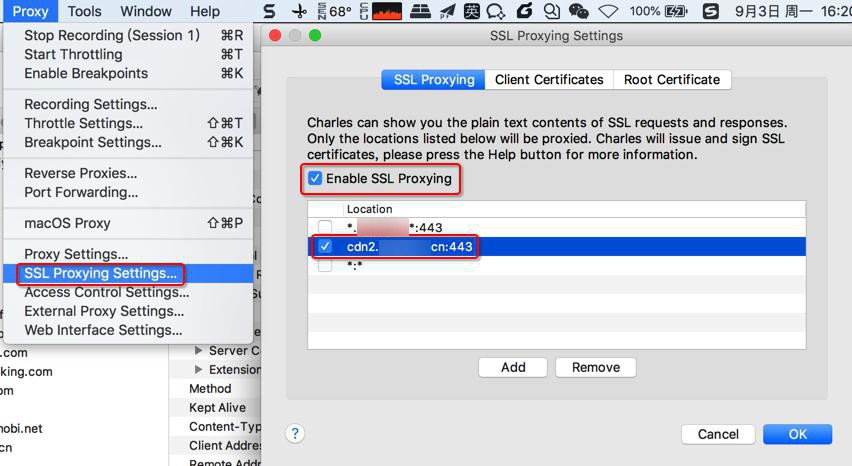Open the Help menu
Viewport: 852px width, 466px height.
204,11
